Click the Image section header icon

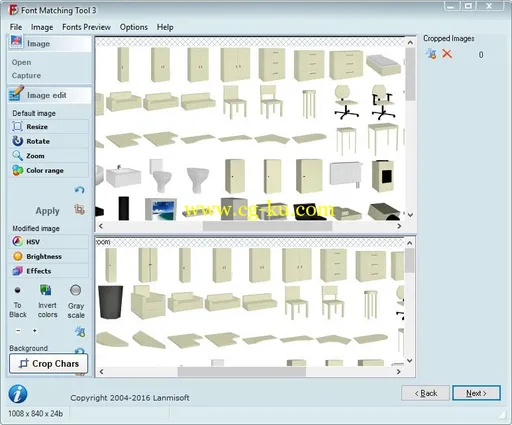click(16, 42)
